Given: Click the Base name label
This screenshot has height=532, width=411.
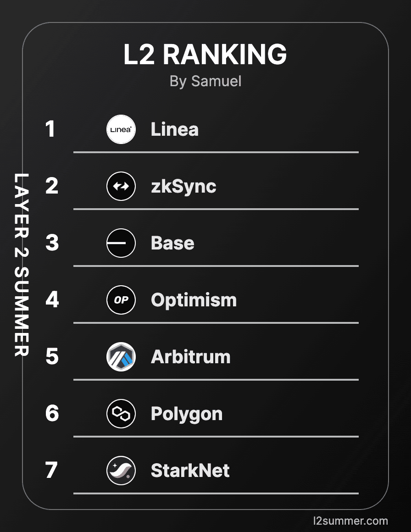Looking at the screenshot, I should 172,243.
